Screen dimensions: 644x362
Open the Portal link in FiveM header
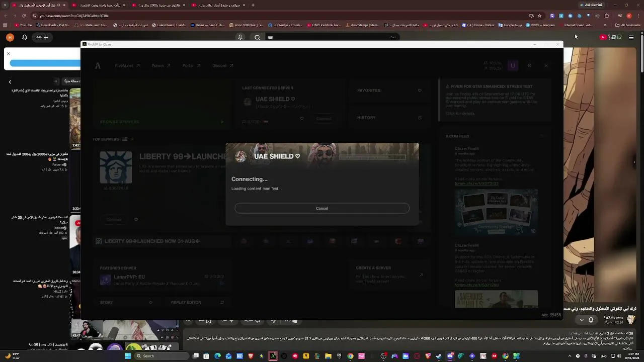pyautogui.click(x=191, y=65)
